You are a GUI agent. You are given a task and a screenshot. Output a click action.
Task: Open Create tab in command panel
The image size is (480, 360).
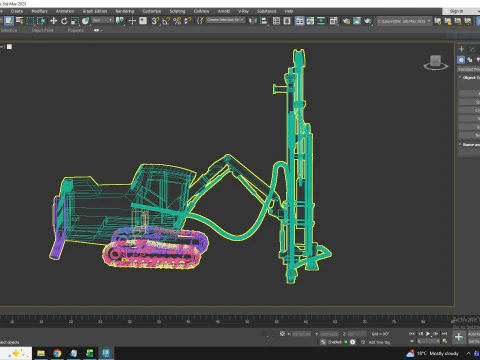click(461, 49)
